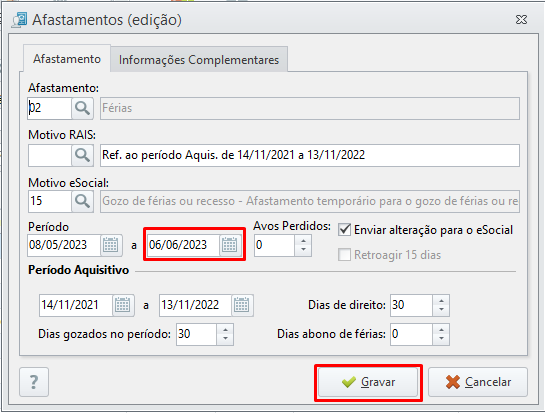Save changes with the Gravar button
The width and height of the screenshot is (545, 413).
tap(368, 382)
